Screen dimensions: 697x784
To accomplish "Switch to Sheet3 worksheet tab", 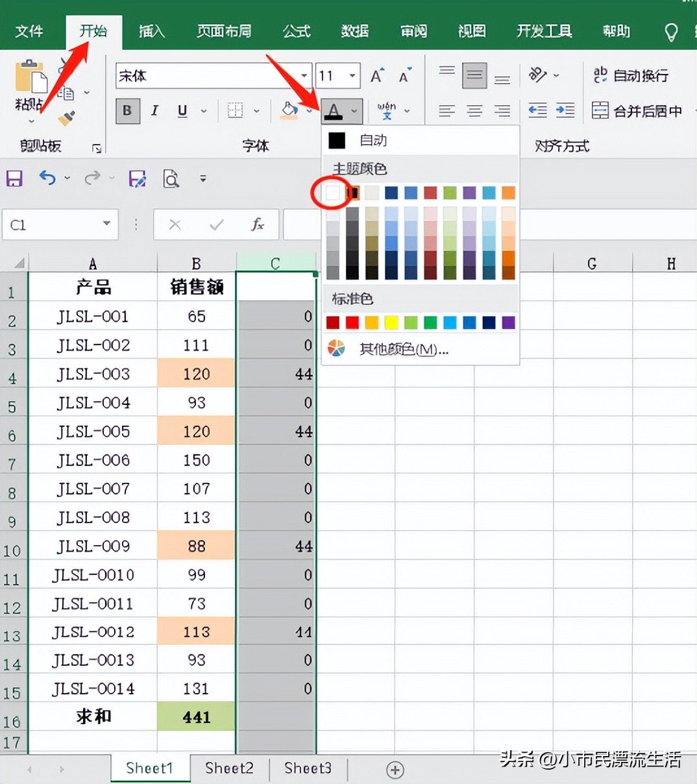I will 308,768.
